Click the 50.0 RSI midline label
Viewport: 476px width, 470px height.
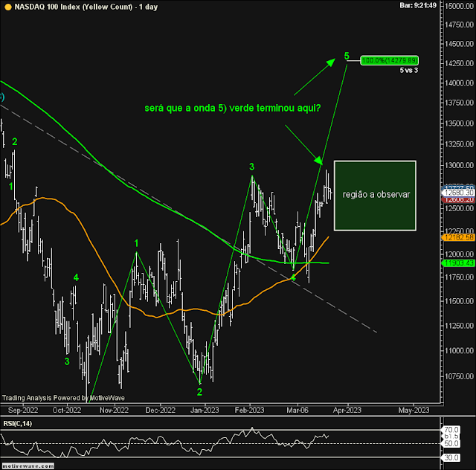451,443
